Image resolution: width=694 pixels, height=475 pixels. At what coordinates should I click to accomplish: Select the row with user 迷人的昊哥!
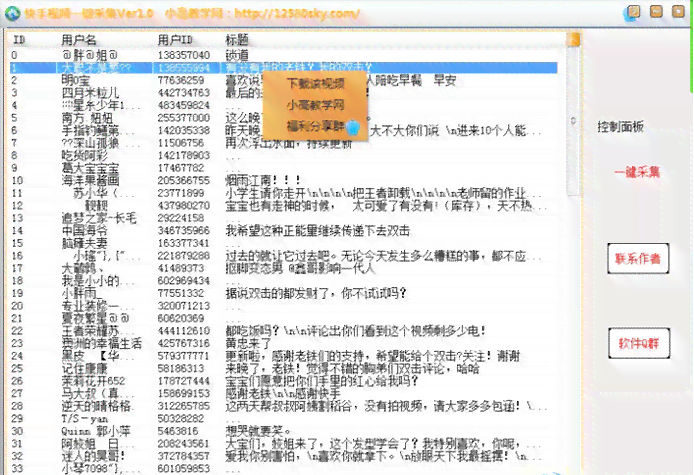pos(283,456)
